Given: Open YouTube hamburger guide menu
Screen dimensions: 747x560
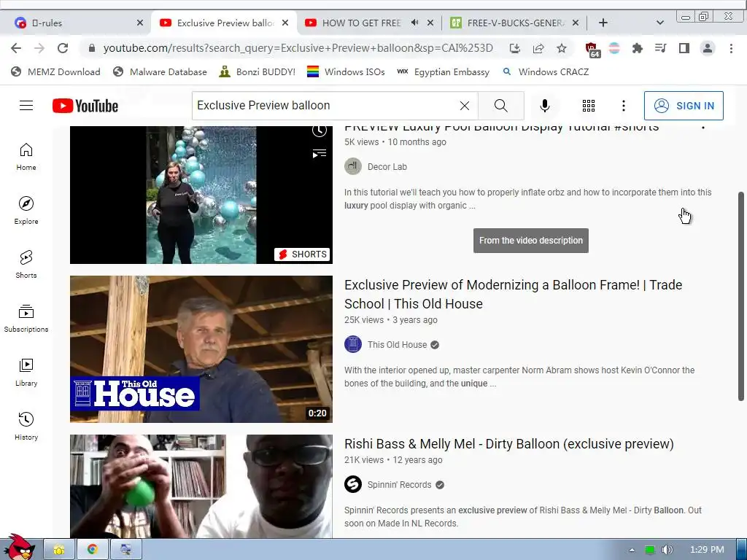Looking at the screenshot, I should (x=26, y=105).
